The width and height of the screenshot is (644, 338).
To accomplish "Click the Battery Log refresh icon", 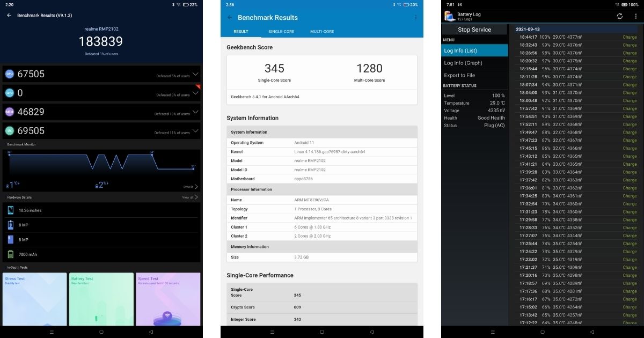I will pyautogui.click(x=619, y=16).
